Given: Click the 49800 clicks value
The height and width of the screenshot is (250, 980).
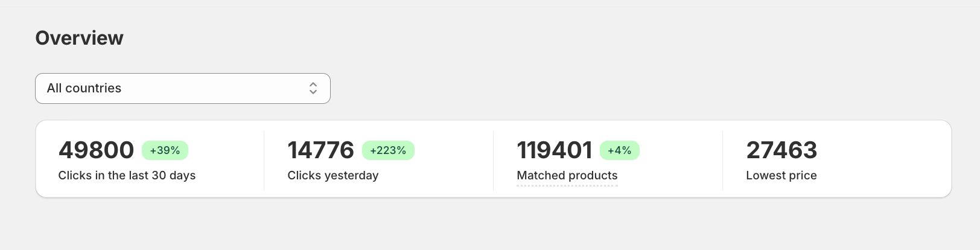Looking at the screenshot, I should 96,150.
